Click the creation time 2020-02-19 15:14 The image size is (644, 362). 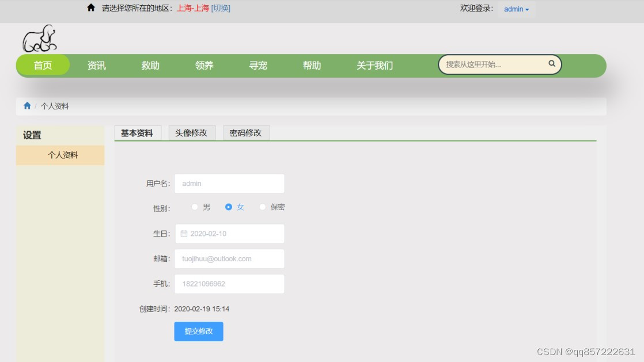[x=202, y=309]
